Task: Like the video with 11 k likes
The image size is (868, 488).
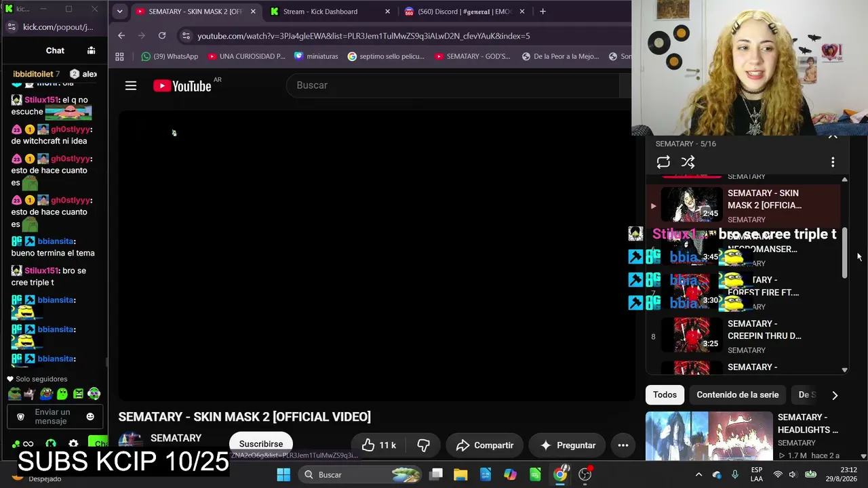Action: 378,445
